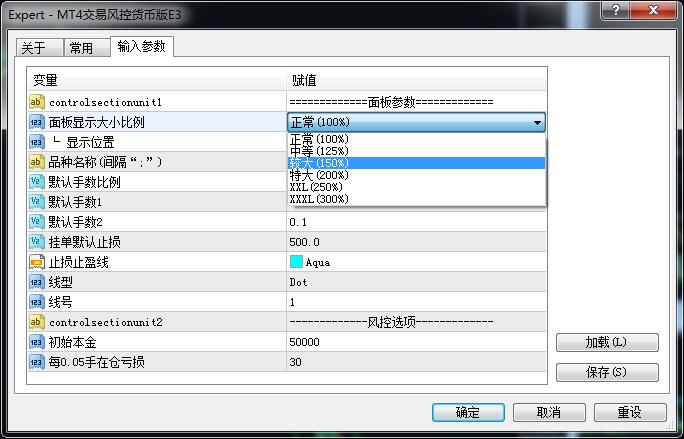Select 中等(125%) in the dropdown list
Viewport: 684px width, 439px height.
click(416, 151)
